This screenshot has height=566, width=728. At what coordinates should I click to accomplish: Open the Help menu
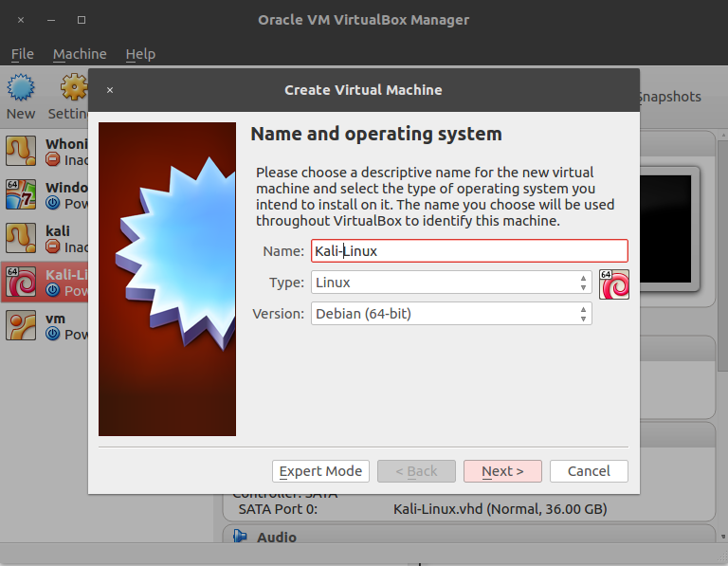tap(140, 54)
